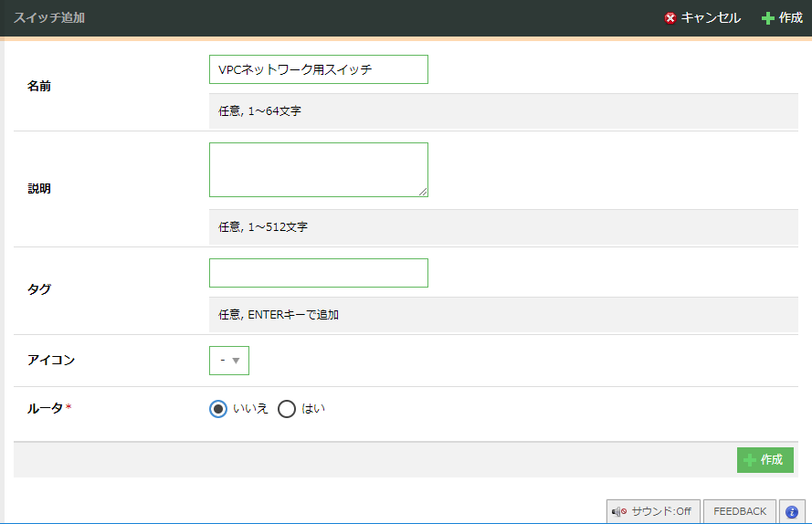The width and height of the screenshot is (812, 524).
Task: Select the はい radio button for ルータ
Action: (x=287, y=409)
